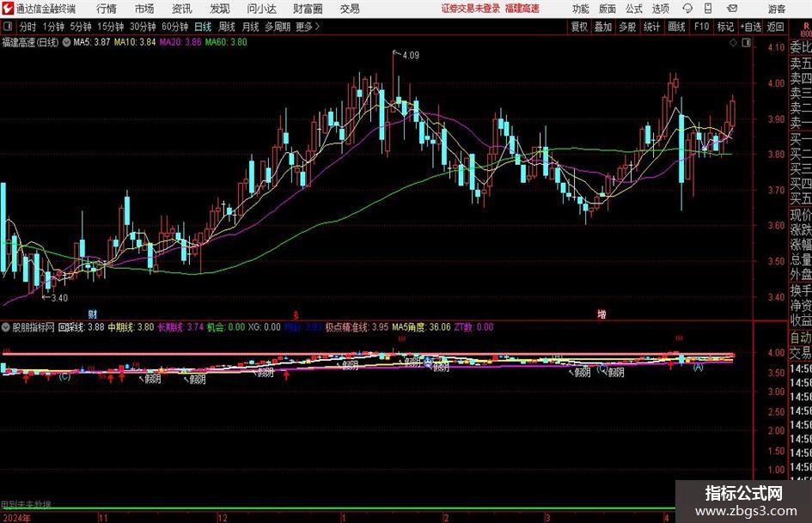Switch to 5分钟 period tab

click(x=80, y=27)
